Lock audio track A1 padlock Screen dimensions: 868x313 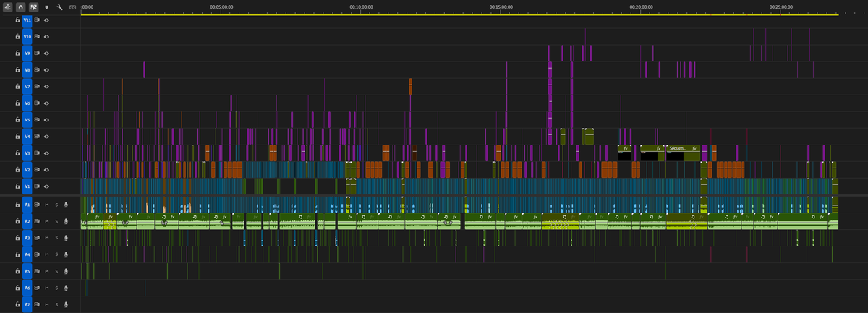[x=17, y=205]
